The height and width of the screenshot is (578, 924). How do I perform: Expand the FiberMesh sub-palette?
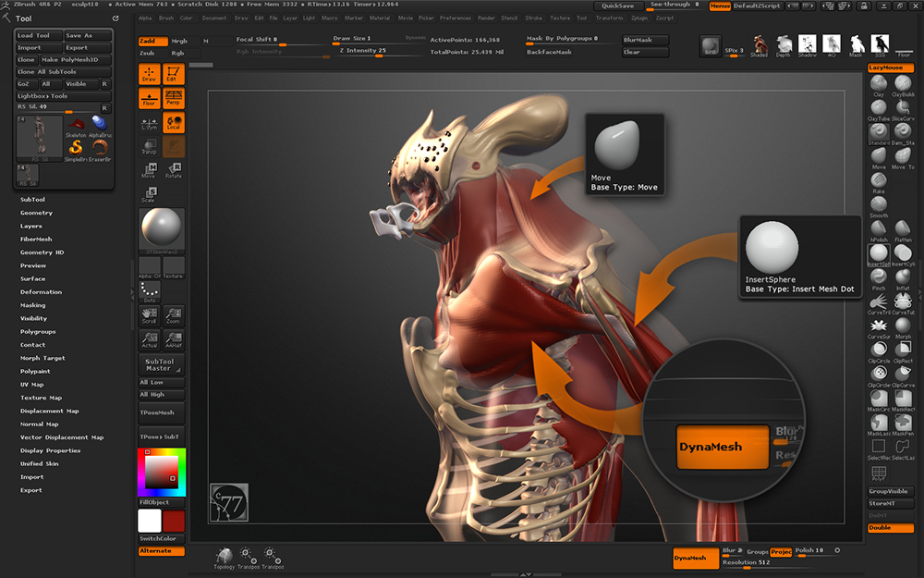[36, 240]
